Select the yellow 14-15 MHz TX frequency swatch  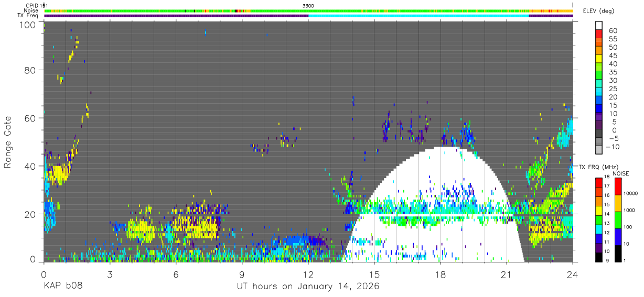pyautogui.click(x=598, y=210)
